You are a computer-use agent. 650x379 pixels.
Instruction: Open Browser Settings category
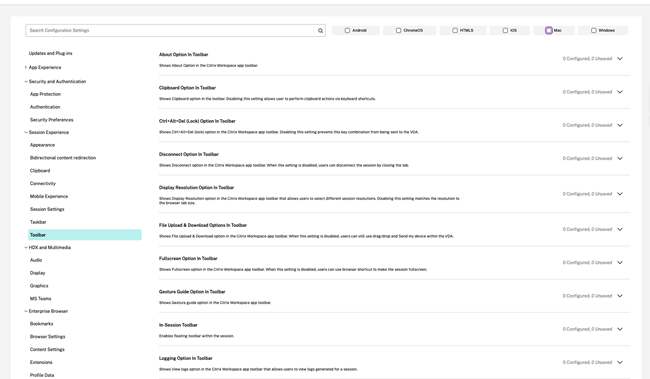point(47,337)
